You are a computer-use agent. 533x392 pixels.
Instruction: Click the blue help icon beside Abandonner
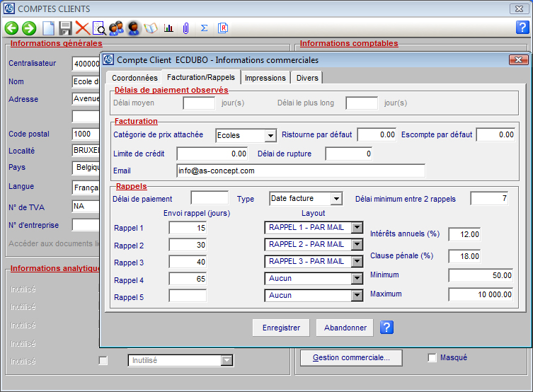click(x=386, y=328)
